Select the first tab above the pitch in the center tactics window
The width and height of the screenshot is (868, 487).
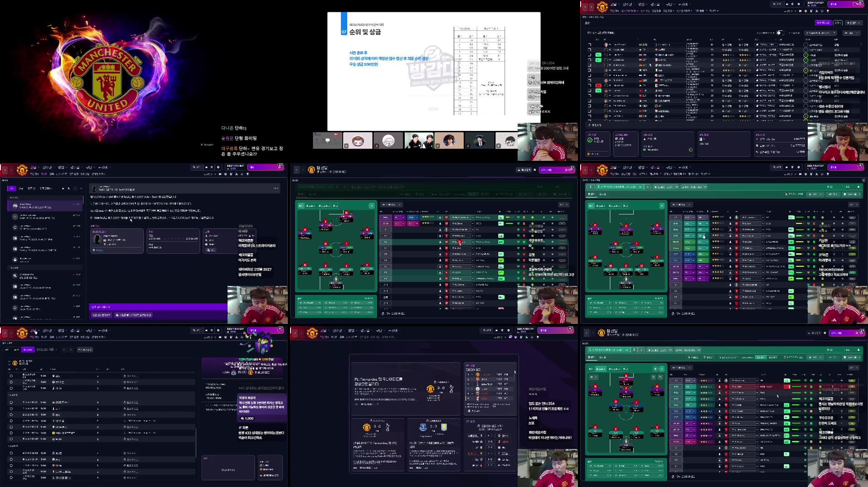[301, 206]
